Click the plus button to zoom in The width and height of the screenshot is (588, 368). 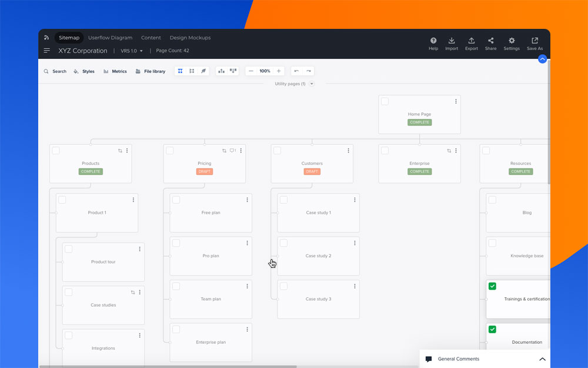pos(279,71)
